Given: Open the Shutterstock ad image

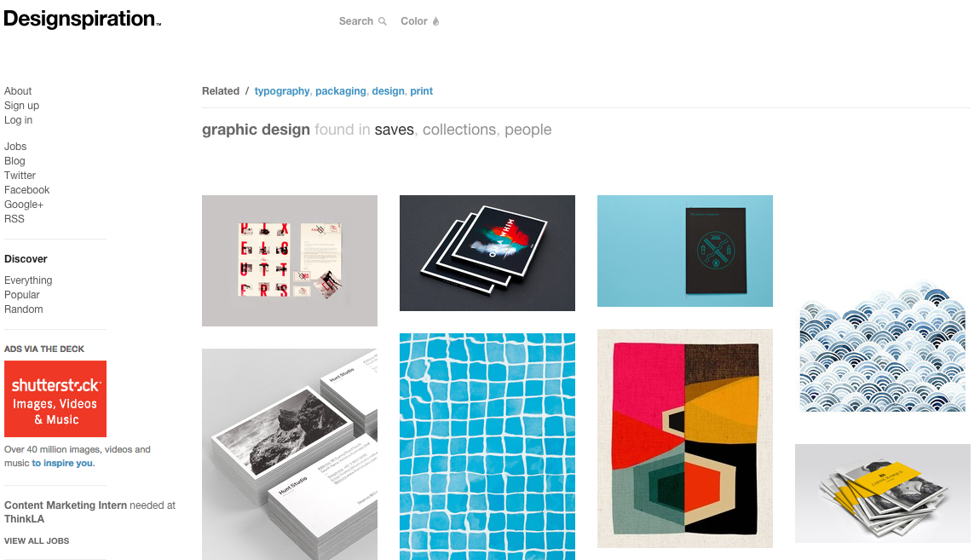Looking at the screenshot, I should tap(55, 399).
